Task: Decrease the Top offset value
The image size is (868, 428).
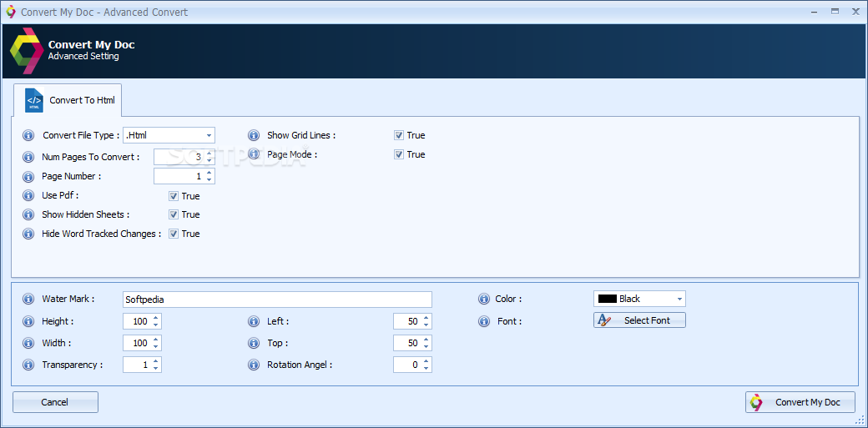Action: coord(426,346)
